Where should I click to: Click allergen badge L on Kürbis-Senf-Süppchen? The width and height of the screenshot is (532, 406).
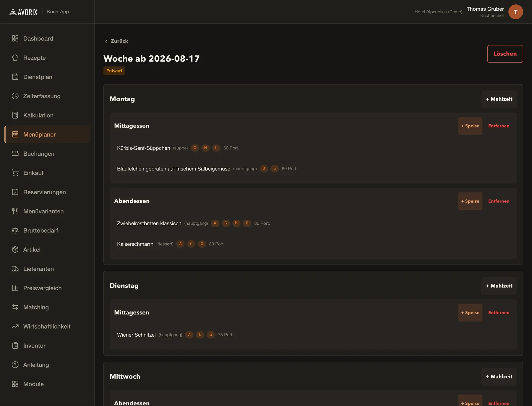tap(216, 148)
